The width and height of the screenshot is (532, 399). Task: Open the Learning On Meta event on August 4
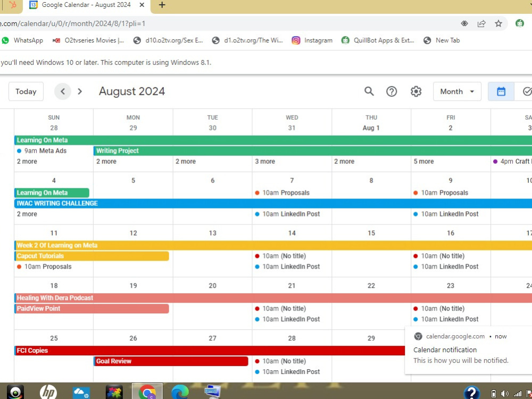pos(52,193)
